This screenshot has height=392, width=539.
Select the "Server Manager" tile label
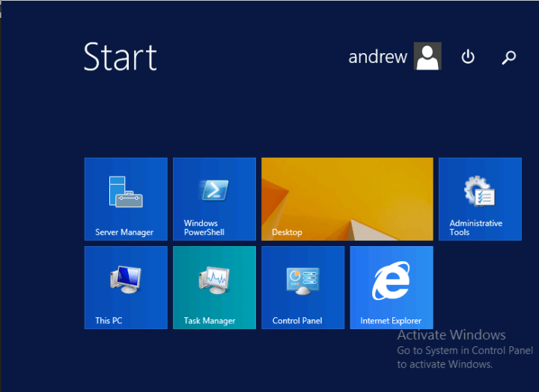[124, 233]
